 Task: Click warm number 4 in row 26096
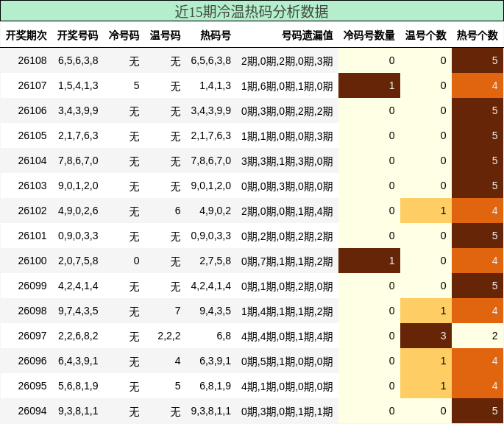point(177,361)
